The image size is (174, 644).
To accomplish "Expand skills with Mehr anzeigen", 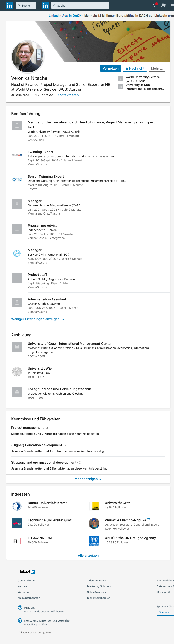I will click(88, 479).
